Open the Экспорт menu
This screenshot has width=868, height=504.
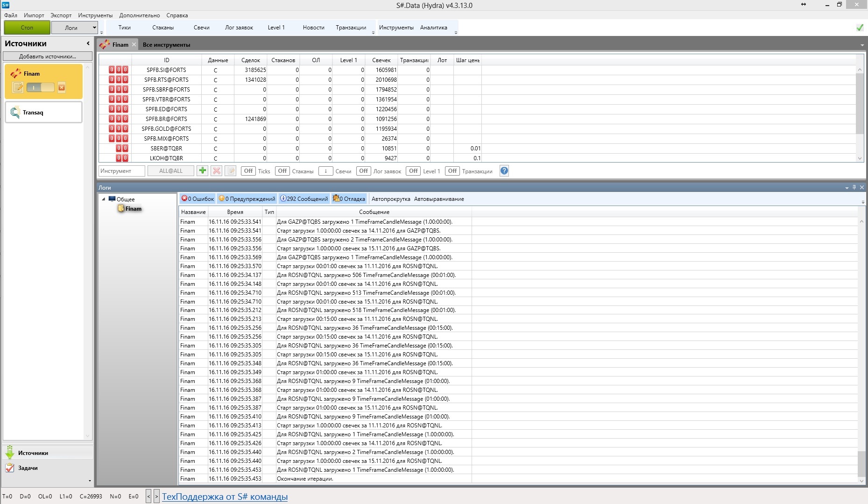[x=61, y=15]
